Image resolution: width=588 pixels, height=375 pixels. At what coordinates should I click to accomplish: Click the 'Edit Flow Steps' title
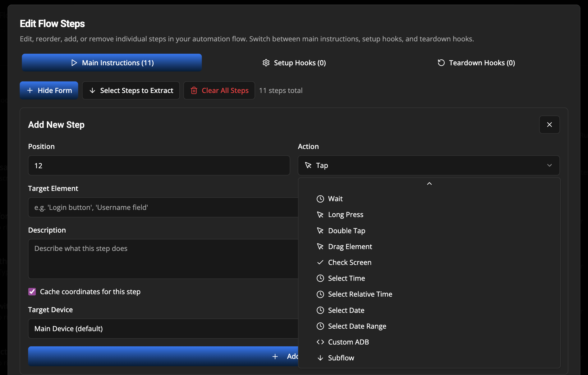pyautogui.click(x=52, y=24)
